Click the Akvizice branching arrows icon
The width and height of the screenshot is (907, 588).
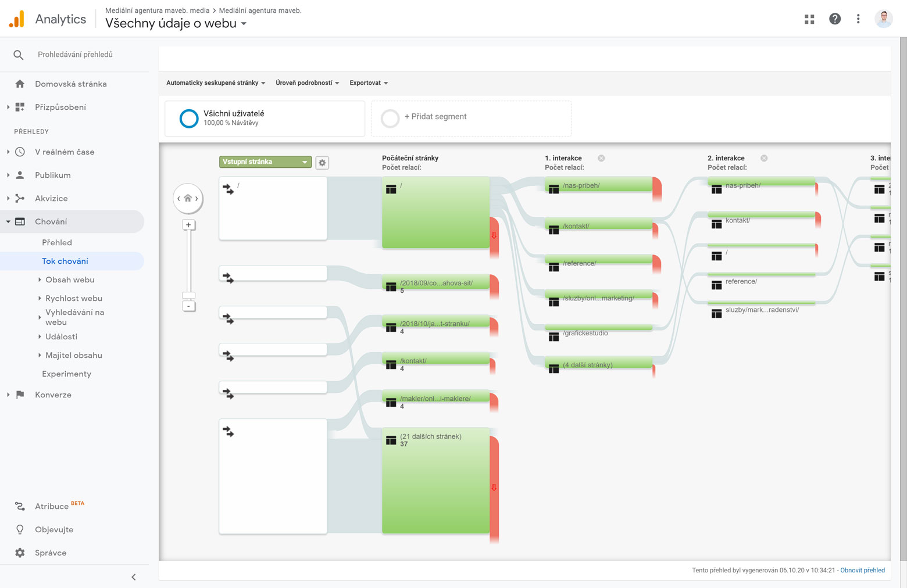tap(20, 198)
